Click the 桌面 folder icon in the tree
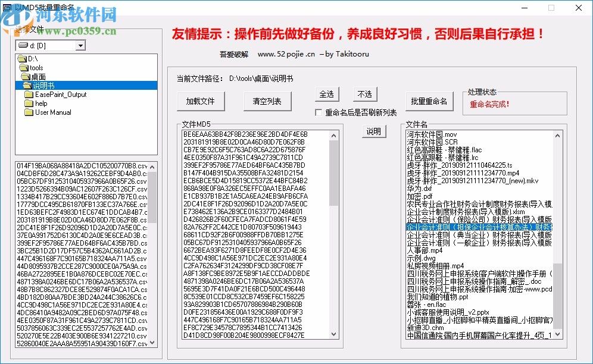 coord(26,76)
